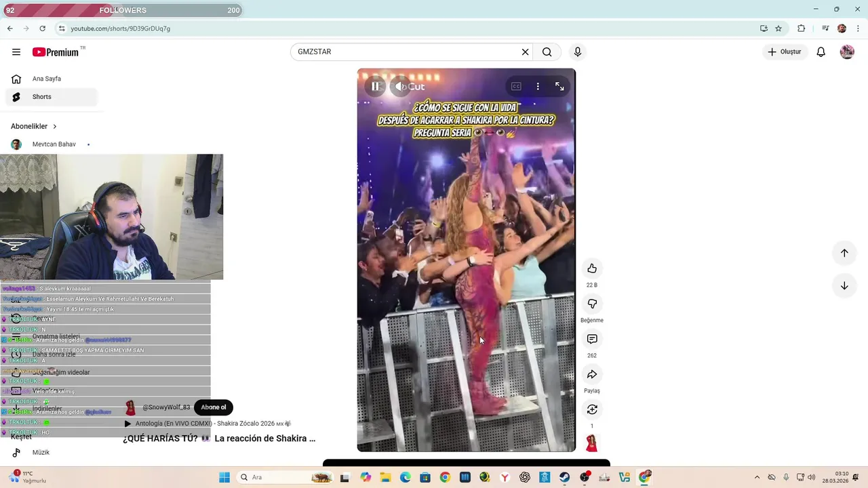Expand the Abonelikler section
This screenshot has width=868, height=488.
click(34, 126)
